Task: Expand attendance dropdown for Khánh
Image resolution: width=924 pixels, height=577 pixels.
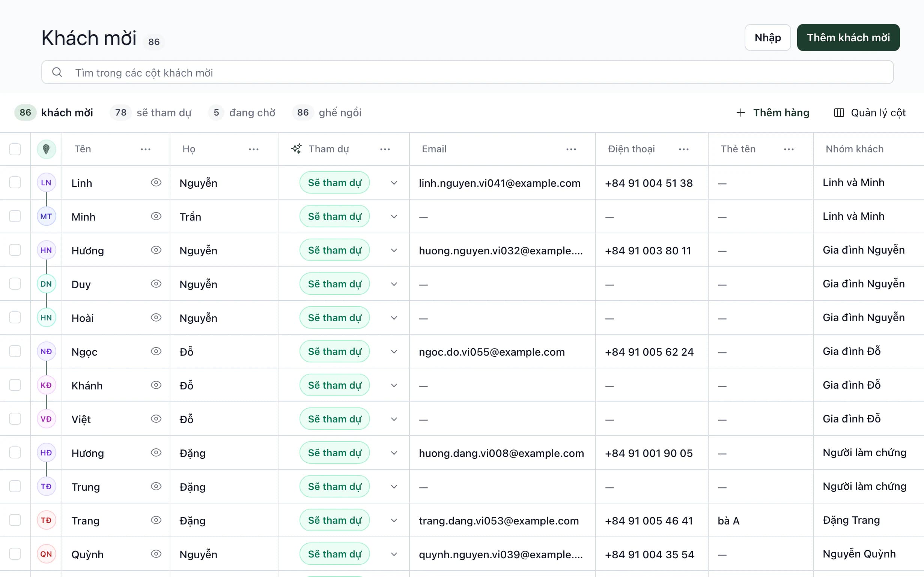Action: [x=394, y=385]
